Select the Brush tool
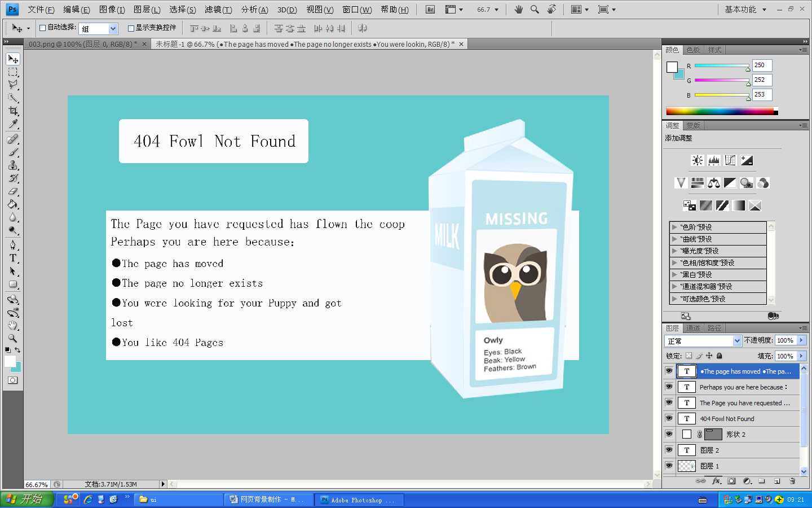The height and width of the screenshot is (508, 812). click(13, 152)
